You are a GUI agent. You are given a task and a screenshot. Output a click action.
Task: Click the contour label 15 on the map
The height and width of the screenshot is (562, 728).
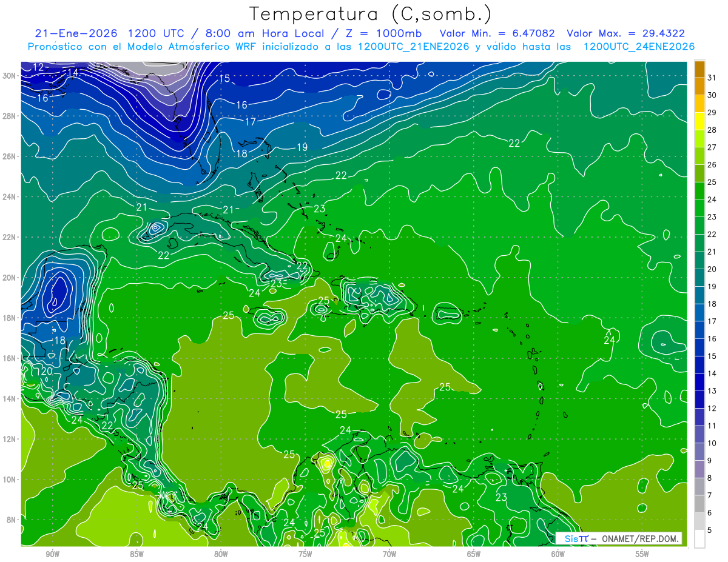click(x=224, y=78)
